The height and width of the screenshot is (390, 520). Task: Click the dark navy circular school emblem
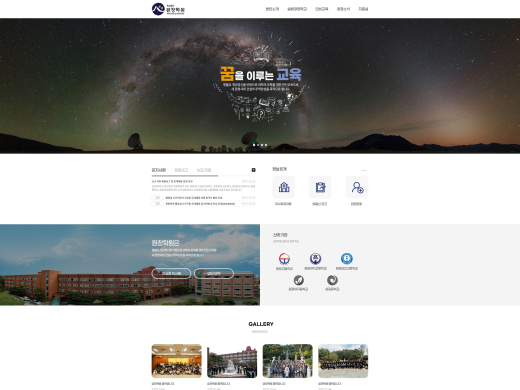[315, 258]
